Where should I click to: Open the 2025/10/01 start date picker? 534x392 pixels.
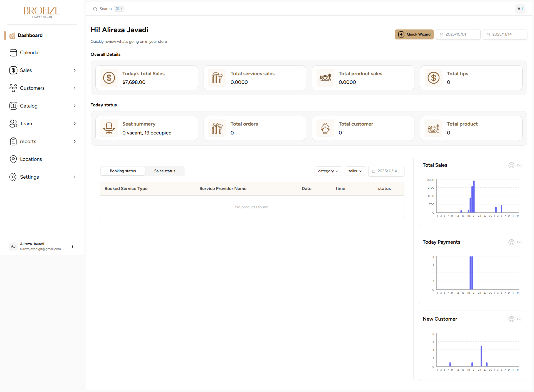pyautogui.click(x=458, y=34)
